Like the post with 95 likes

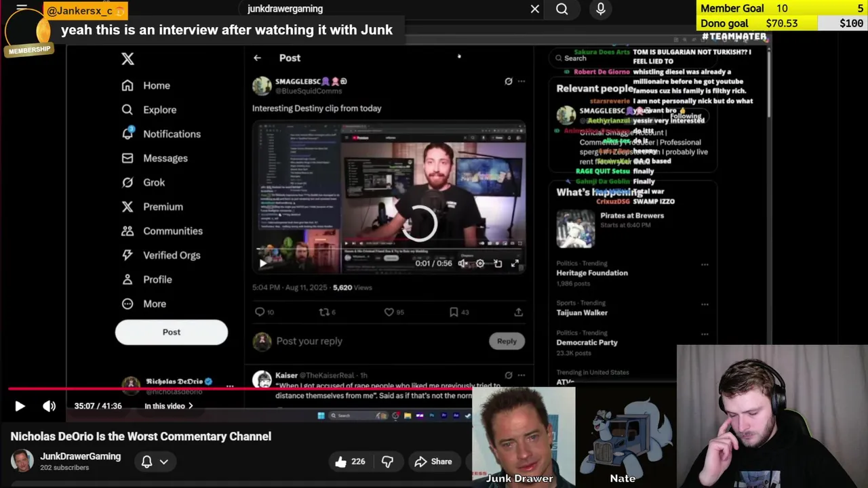pyautogui.click(x=394, y=312)
